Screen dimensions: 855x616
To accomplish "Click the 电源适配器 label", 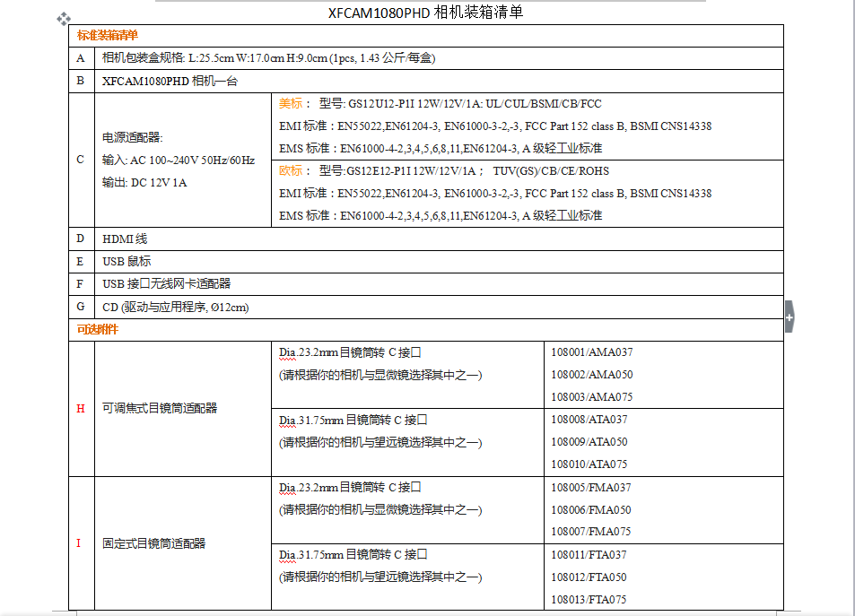I will tap(133, 137).
